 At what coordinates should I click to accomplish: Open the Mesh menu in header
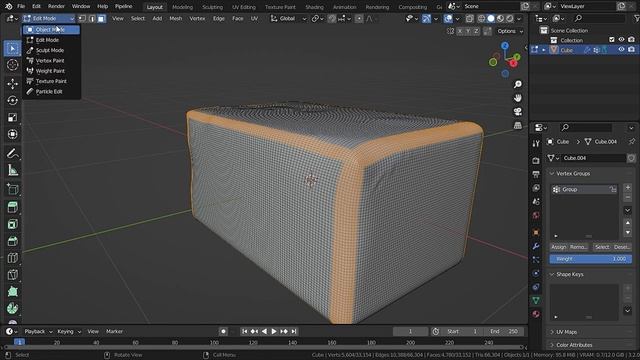[x=176, y=18]
